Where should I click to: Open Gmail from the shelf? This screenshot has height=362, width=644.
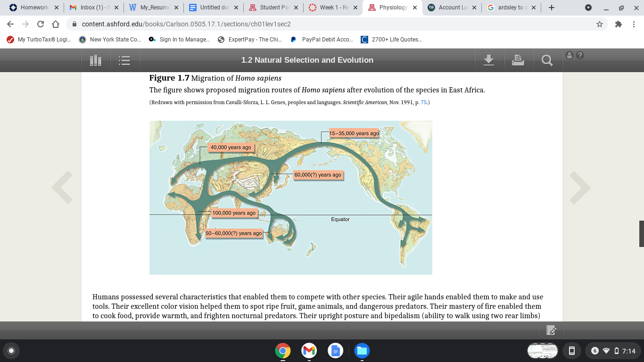(309, 351)
